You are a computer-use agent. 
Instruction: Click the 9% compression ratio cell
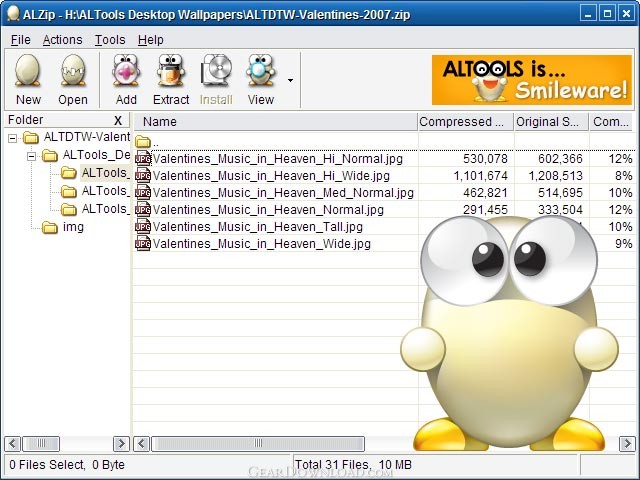click(x=624, y=244)
